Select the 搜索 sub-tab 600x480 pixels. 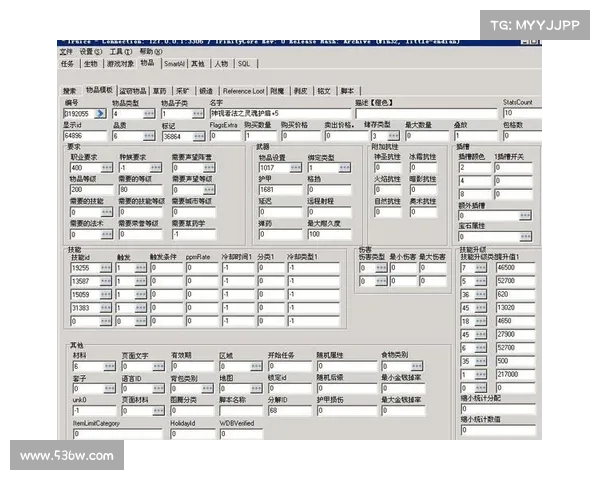coord(69,90)
